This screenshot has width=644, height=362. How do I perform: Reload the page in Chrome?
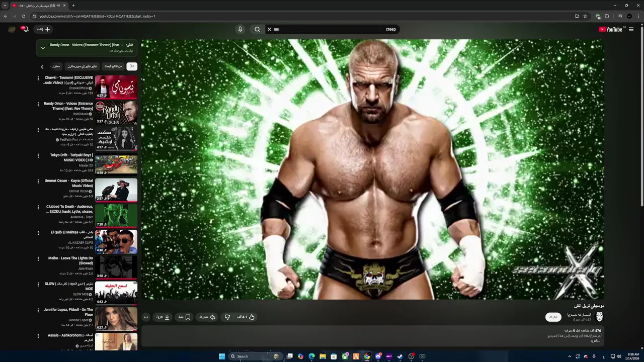point(23,16)
